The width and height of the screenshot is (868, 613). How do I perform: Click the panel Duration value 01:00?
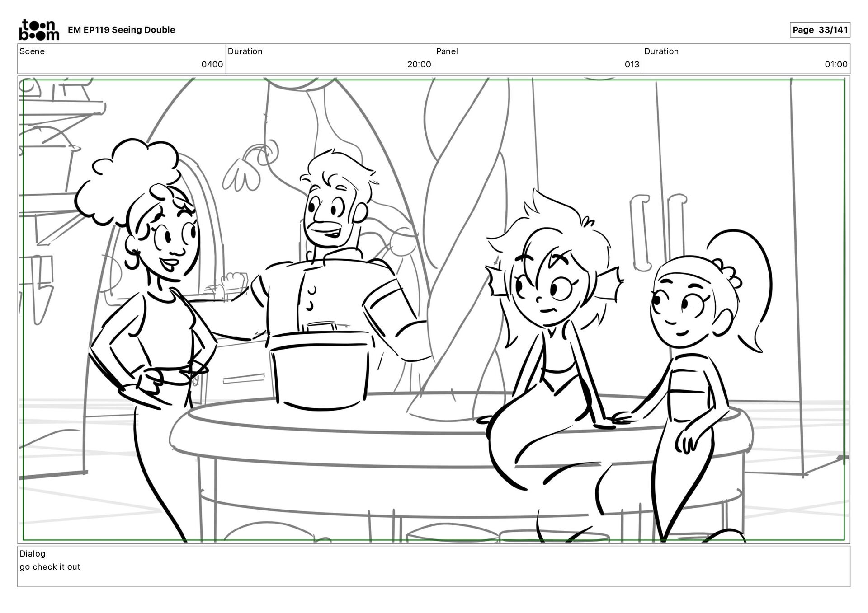pos(835,65)
